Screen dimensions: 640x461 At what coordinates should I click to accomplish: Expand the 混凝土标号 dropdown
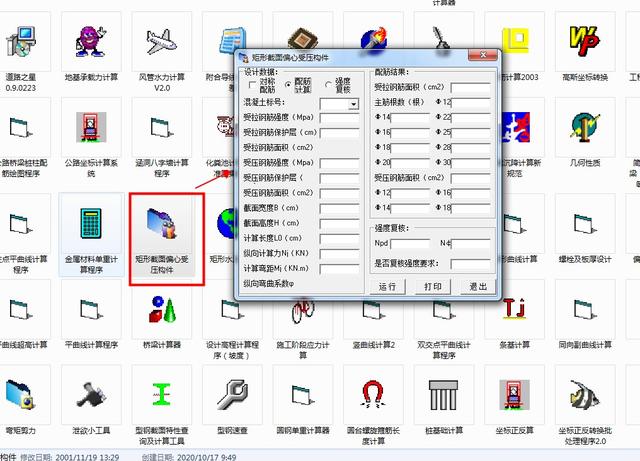point(353,104)
